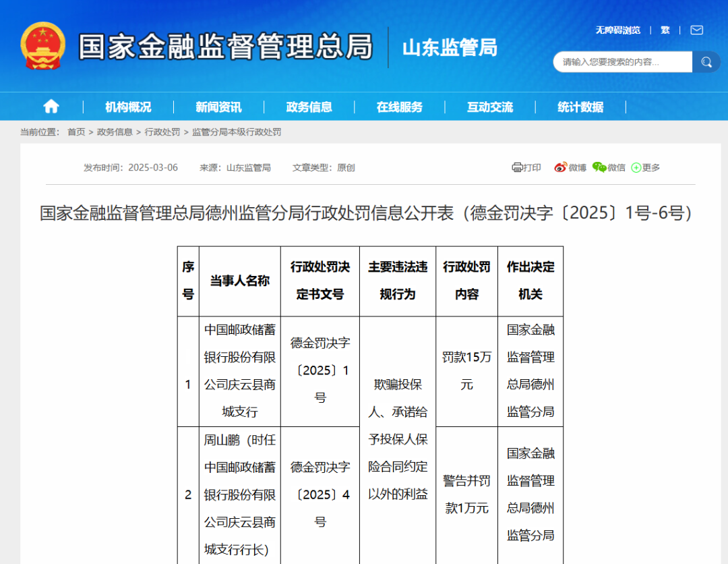
Task: Click the 作出决定机关 column header
Action: coord(530,281)
